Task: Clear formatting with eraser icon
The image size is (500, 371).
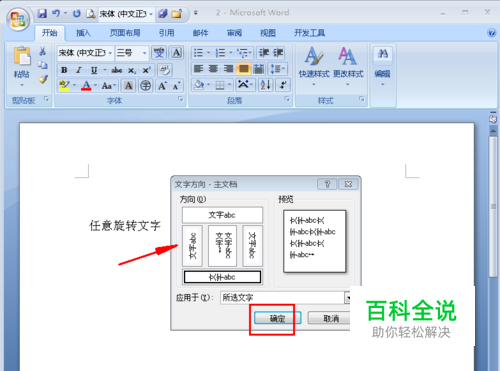Action: tap(165, 70)
